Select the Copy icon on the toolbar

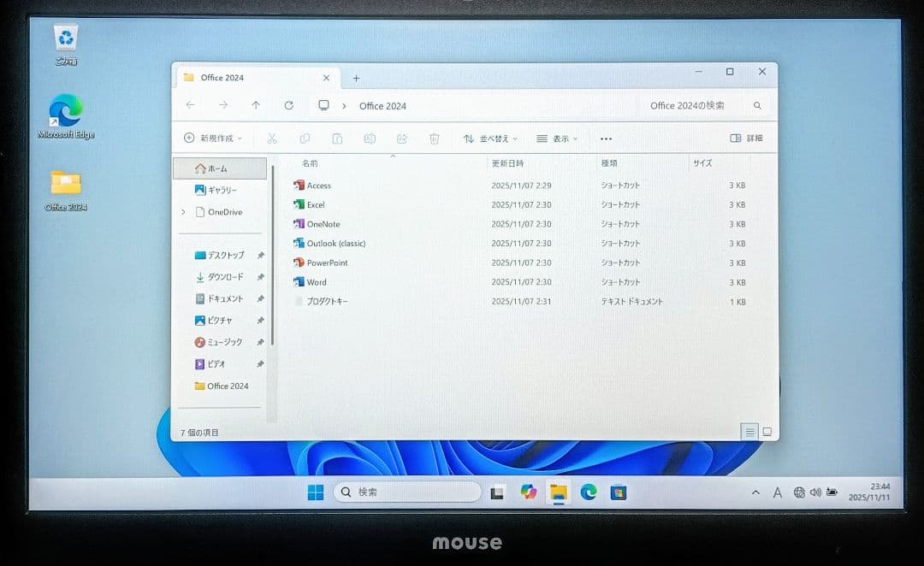point(305,138)
